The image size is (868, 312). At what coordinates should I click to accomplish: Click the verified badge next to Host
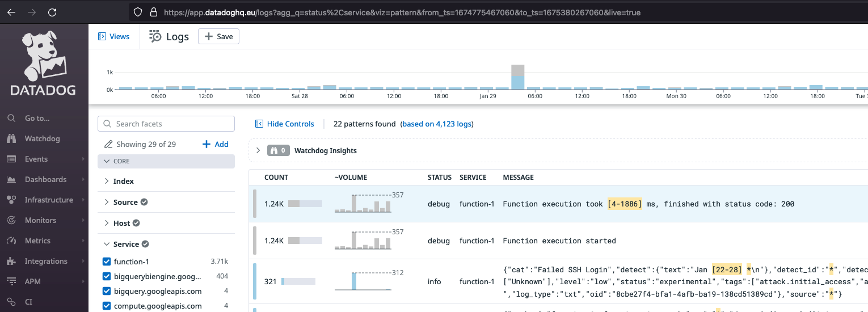click(136, 223)
